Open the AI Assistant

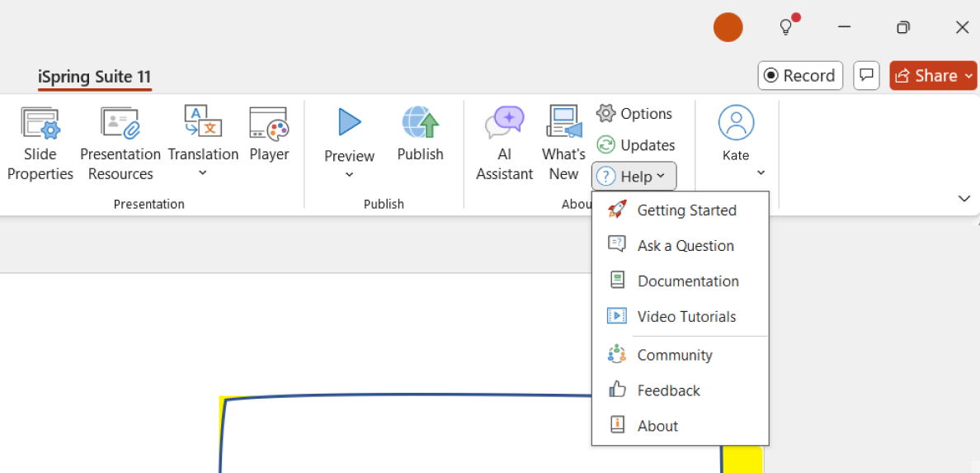(x=504, y=144)
